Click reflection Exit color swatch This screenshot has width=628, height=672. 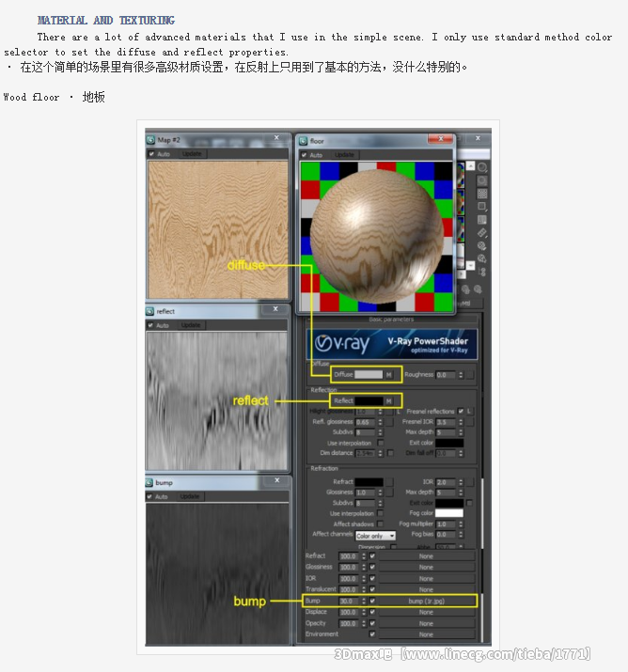pos(449,443)
